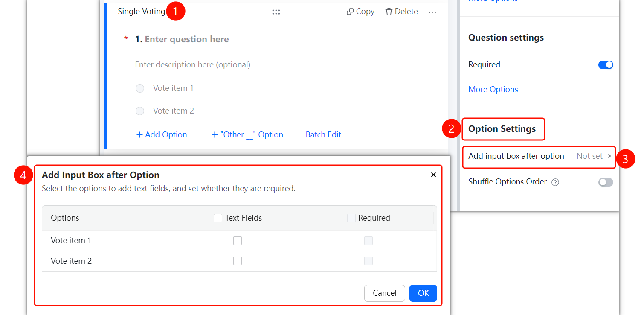Click Vote item 1 row in dialog table

tap(239, 241)
